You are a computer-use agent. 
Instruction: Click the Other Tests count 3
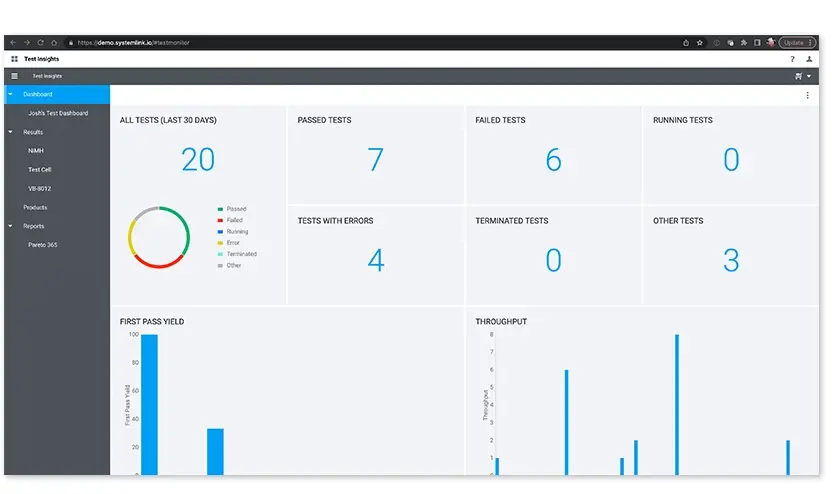731,260
